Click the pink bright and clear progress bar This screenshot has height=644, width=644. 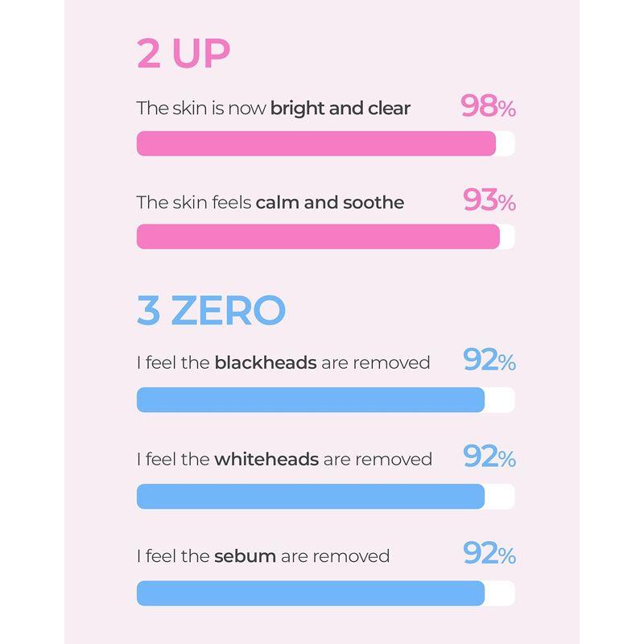tap(316, 143)
